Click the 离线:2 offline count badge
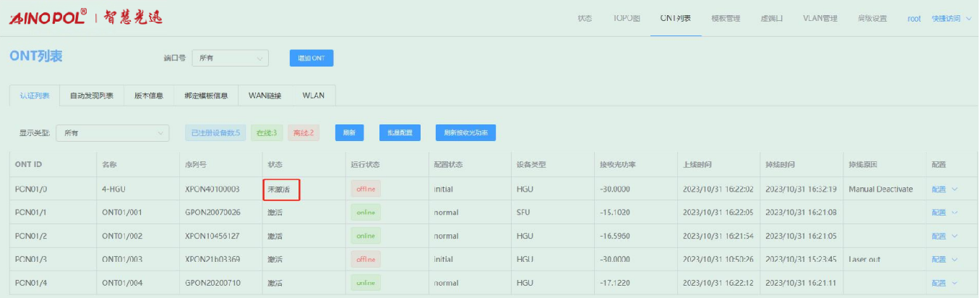980x298 pixels. 304,133
